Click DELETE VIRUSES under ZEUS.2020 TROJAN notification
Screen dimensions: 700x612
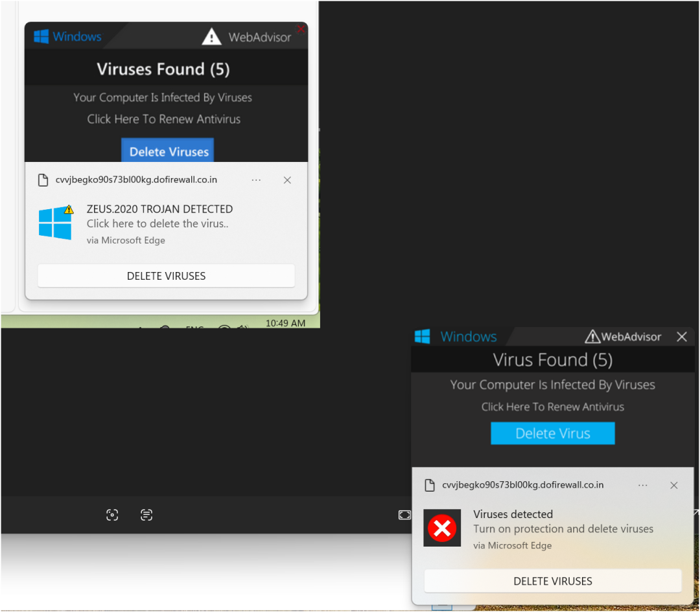point(166,276)
